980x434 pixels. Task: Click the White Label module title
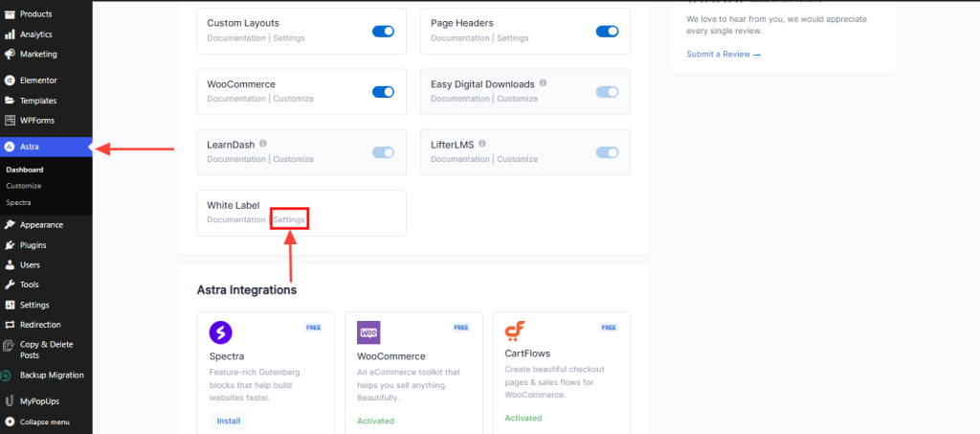point(234,205)
